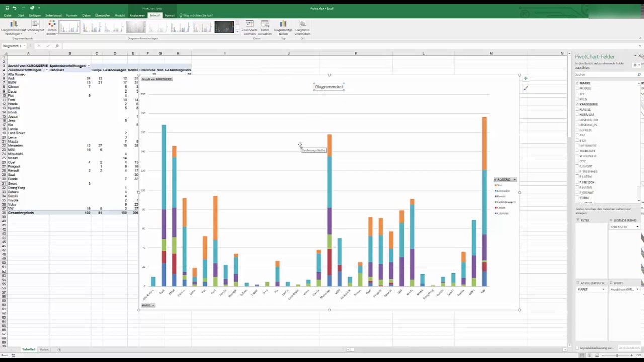Screen dimensions: 644x362
Task: Switch to the Analysieren tab
Action: point(137,15)
